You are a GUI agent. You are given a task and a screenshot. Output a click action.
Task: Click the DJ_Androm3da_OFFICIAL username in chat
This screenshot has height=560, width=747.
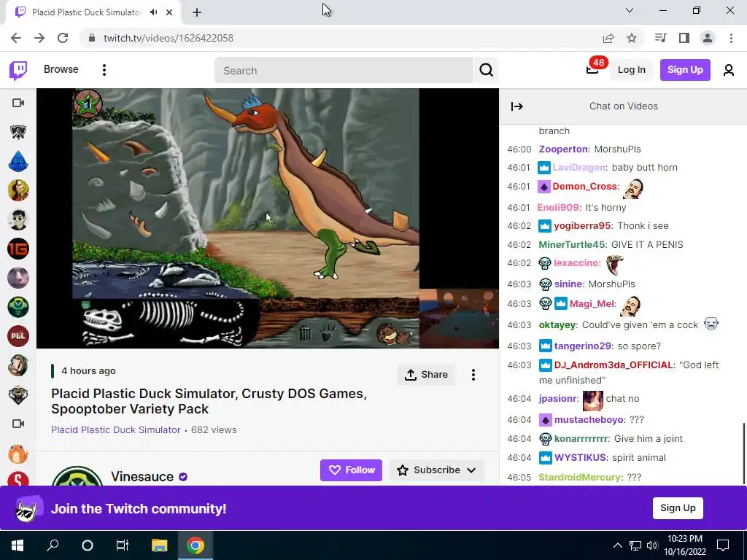[x=613, y=365]
